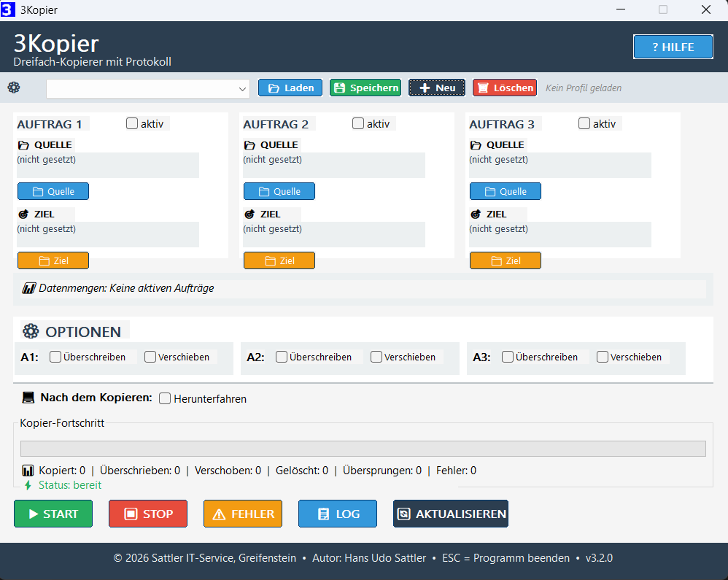The width and height of the screenshot is (728, 580).
Task: Create a new profile with Neu
Action: coord(437,88)
